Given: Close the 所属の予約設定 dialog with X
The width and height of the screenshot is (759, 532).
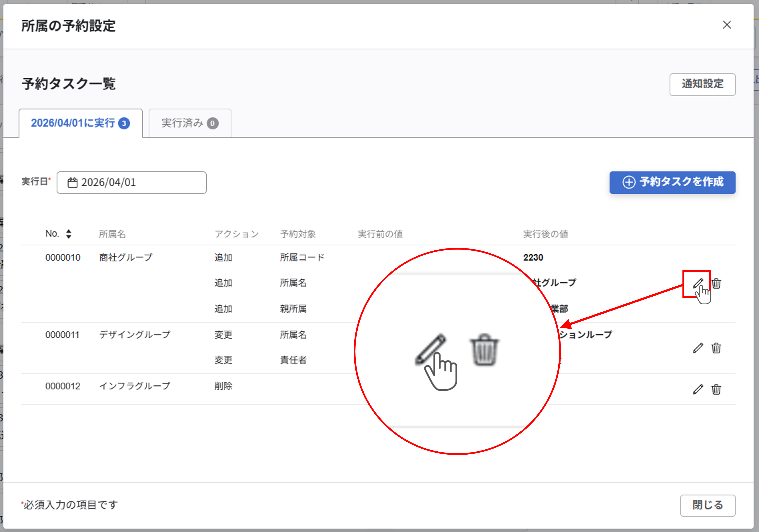Looking at the screenshot, I should [x=727, y=25].
